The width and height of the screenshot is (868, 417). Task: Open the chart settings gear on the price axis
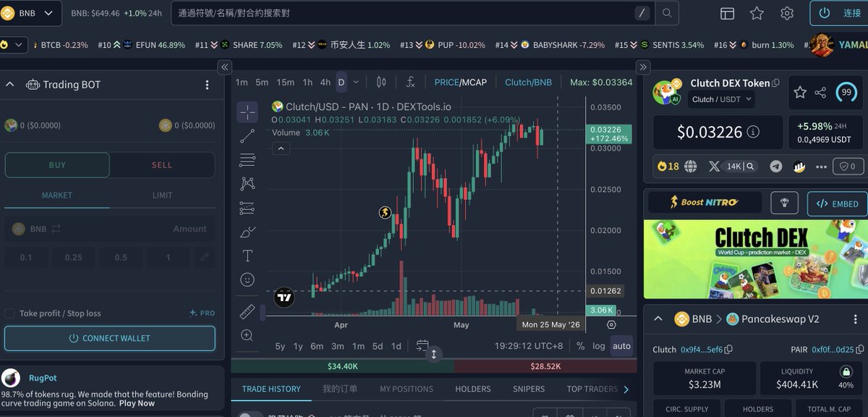tap(611, 325)
